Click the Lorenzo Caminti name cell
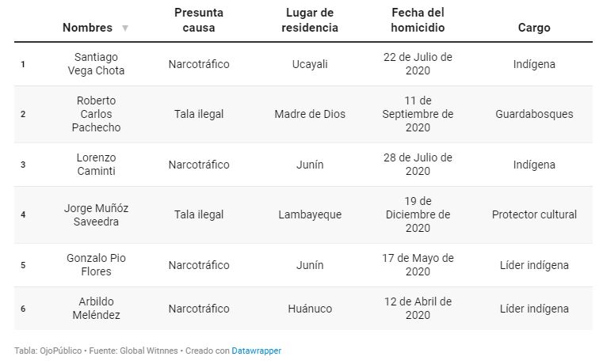This screenshot has height=364, width=603. [96, 165]
